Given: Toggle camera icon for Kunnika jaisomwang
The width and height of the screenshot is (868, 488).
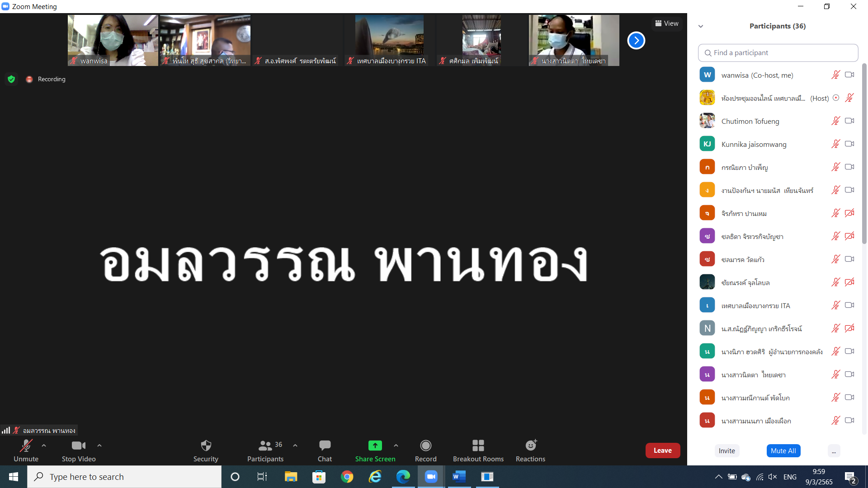Looking at the screenshot, I should pyautogui.click(x=849, y=144).
